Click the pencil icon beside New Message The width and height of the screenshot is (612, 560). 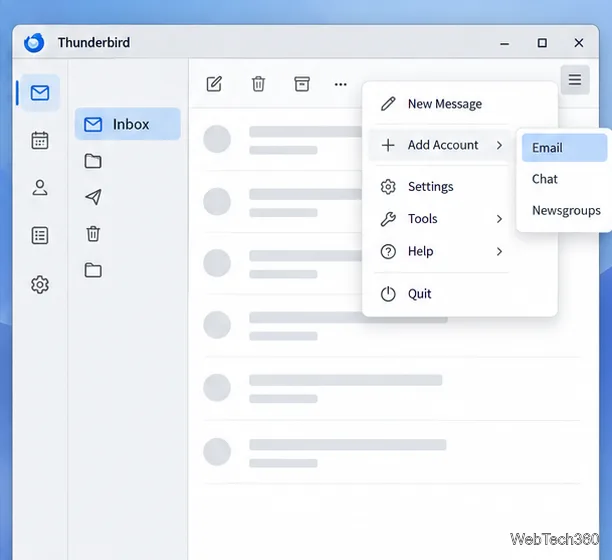[388, 104]
